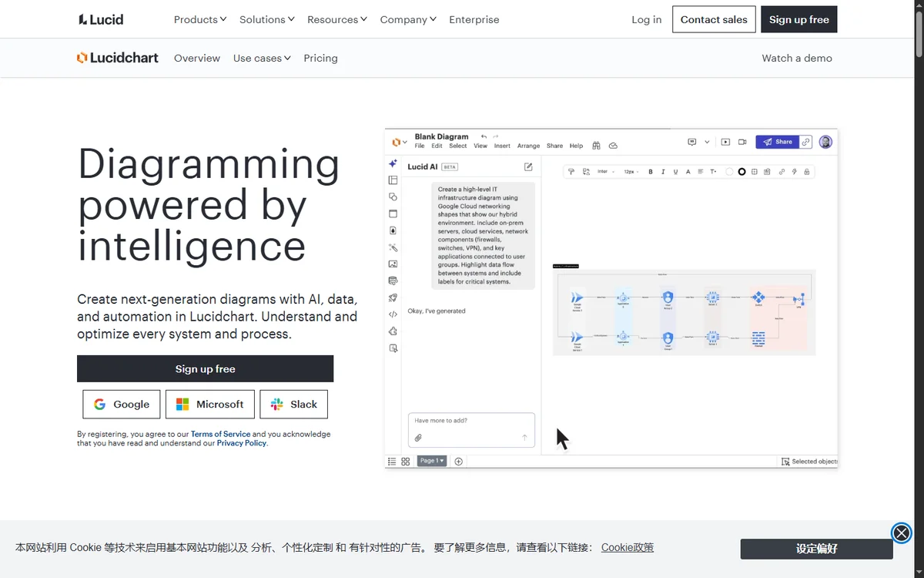Image resolution: width=924 pixels, height=578 pixels.
Task: Open the Page 1 dropdown in the preview
Action: click(432, 461)
